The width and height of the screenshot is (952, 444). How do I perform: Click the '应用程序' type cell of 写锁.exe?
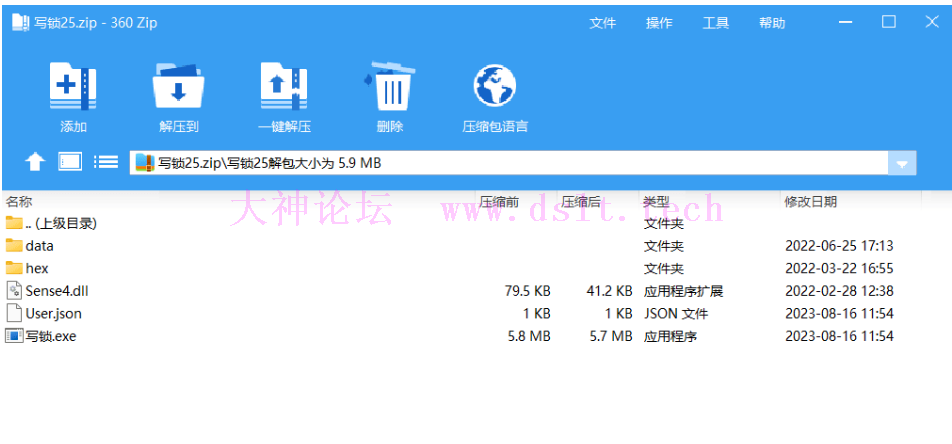pos(670,336)
